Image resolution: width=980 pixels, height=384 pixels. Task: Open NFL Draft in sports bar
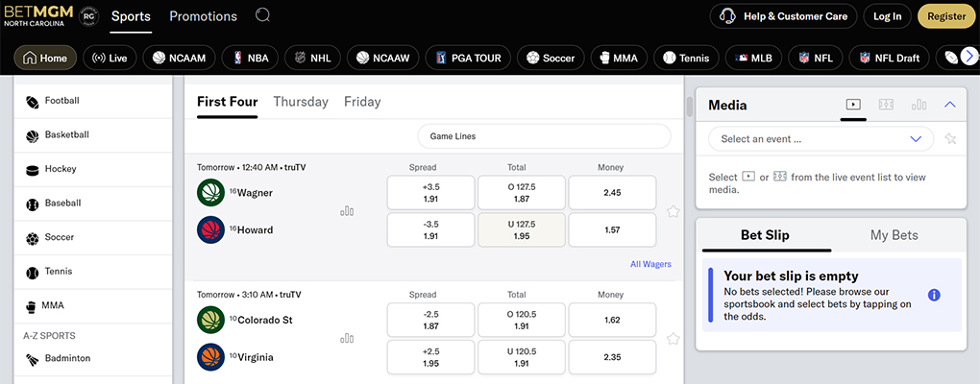[890, 58]
